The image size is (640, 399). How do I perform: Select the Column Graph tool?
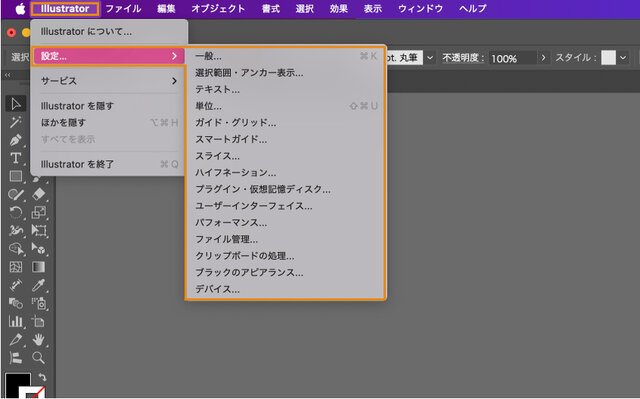[x=16, y=321]
